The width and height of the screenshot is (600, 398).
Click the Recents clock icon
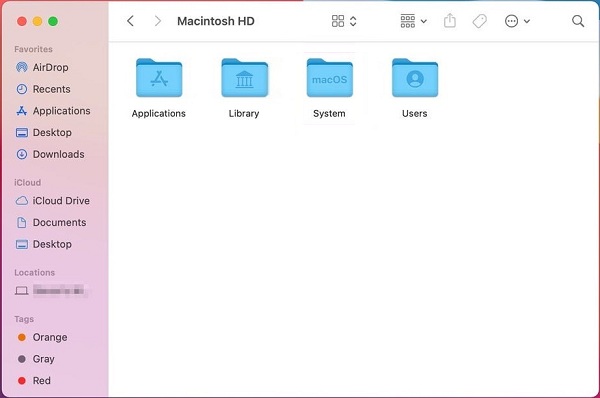22,89
